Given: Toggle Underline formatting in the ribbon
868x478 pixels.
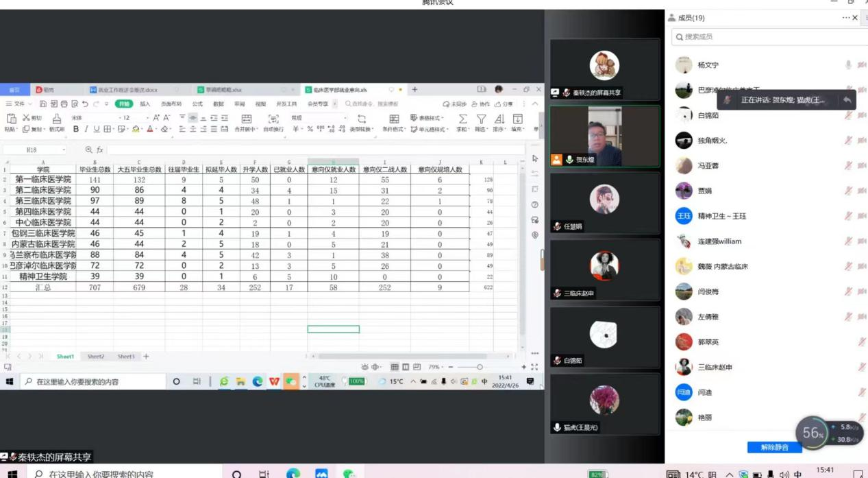Looking at the screenshot, I should point(97,129).
